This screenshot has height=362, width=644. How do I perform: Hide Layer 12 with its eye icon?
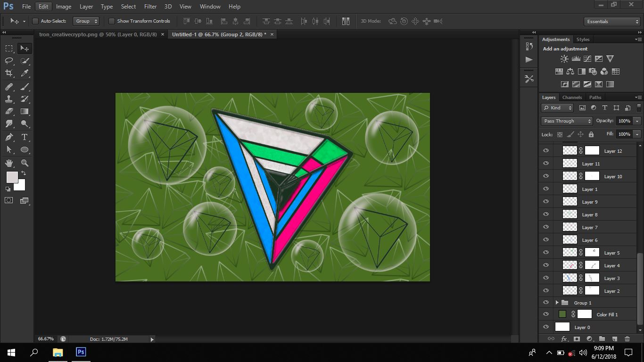(546, 151)
